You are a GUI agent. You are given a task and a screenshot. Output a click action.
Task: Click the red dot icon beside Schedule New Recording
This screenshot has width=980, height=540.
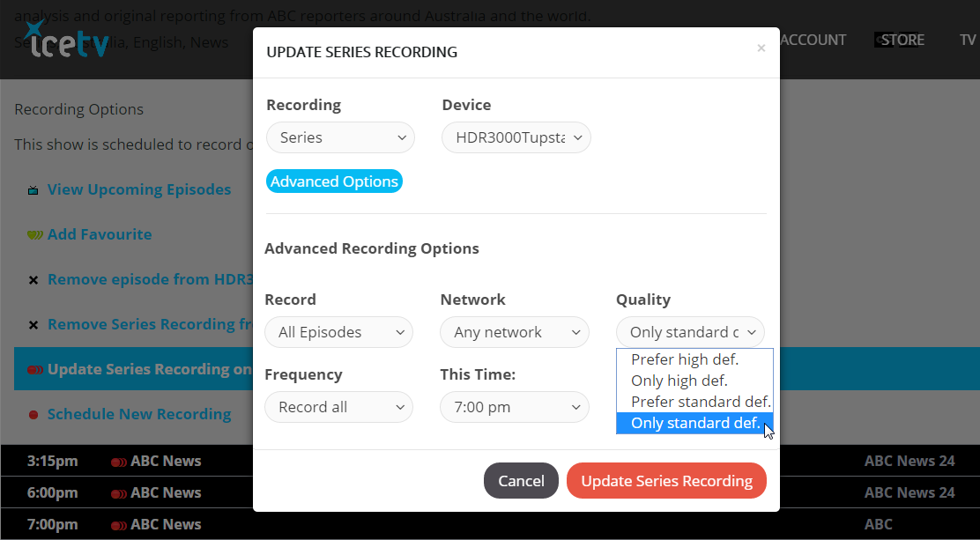[33, 415]
